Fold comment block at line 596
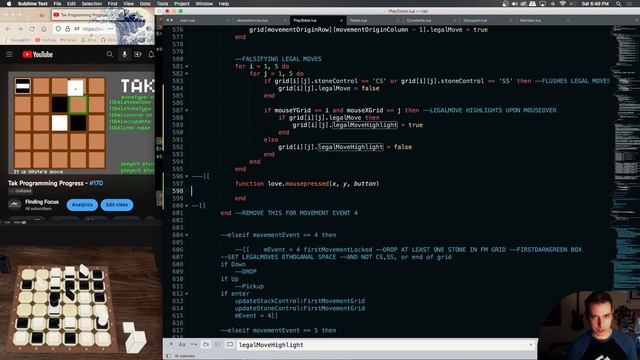This screenshot has height=360, width=640. 187,176
